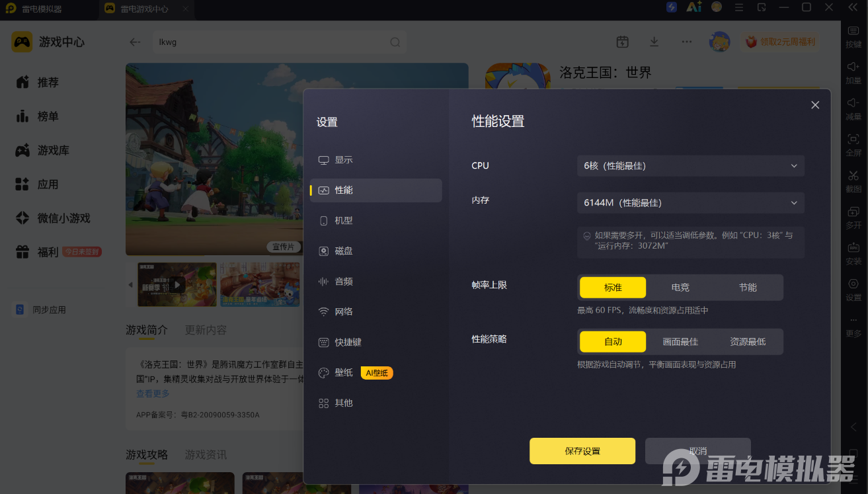The image size is (868, 494).
Task: Choose 资源最低 performance strategy
Action: 748,342
